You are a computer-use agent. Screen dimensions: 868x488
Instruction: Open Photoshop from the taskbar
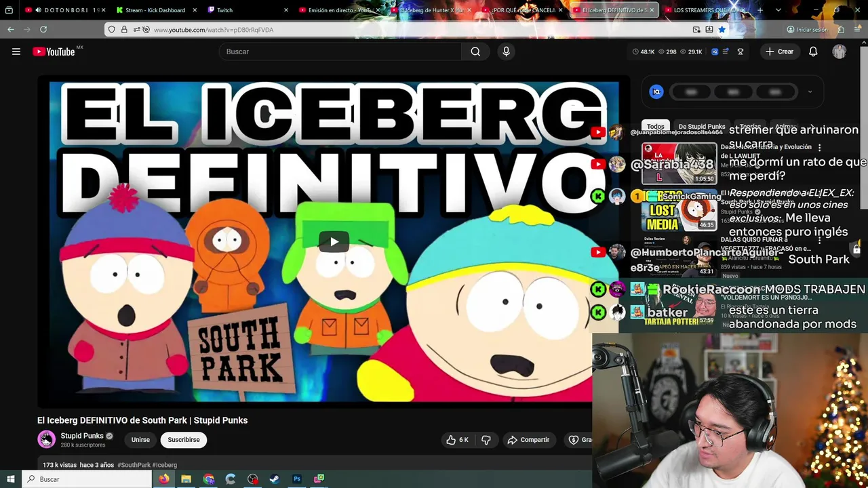point(297,479)
